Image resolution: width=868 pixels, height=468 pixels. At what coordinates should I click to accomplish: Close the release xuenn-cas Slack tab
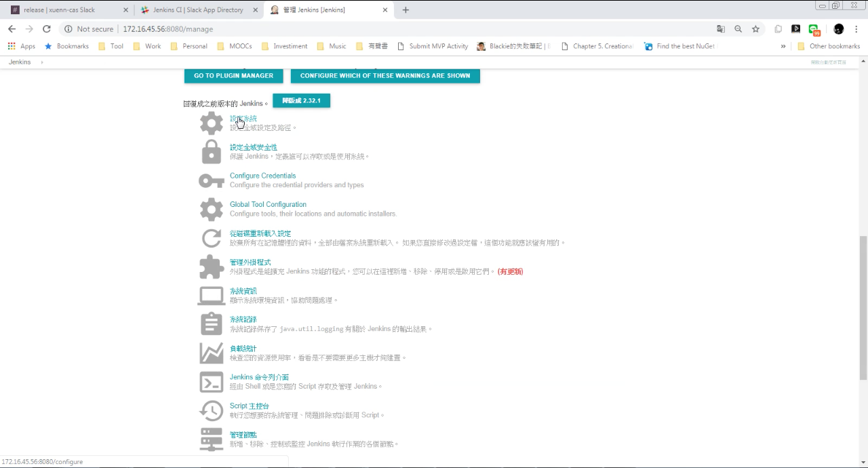[x=125, y=10]
